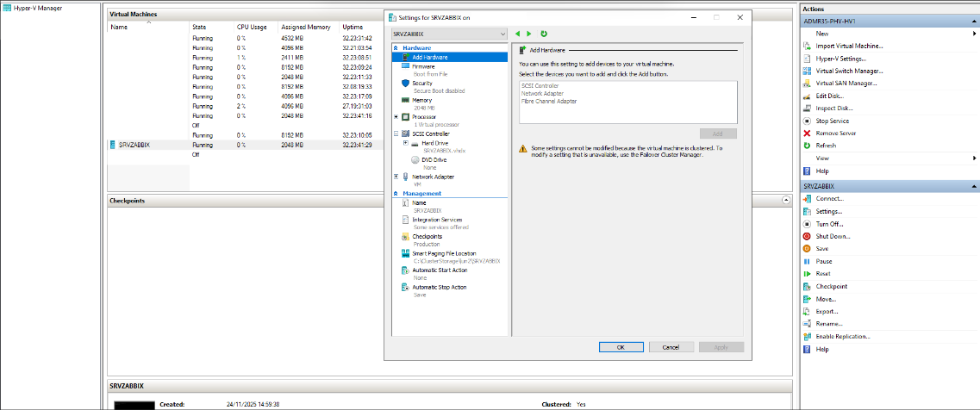Sort by the Assigned Memory column header

[x=309, y=28]
